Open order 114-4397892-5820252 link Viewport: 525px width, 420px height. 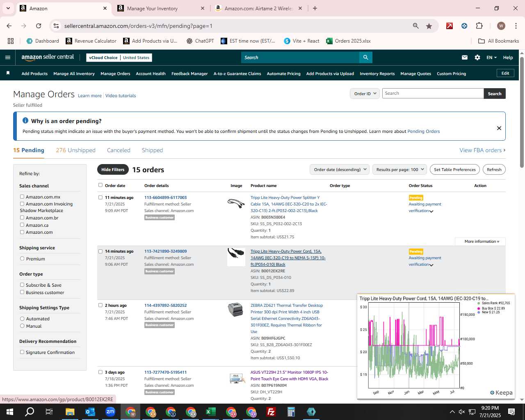(165, 305)
